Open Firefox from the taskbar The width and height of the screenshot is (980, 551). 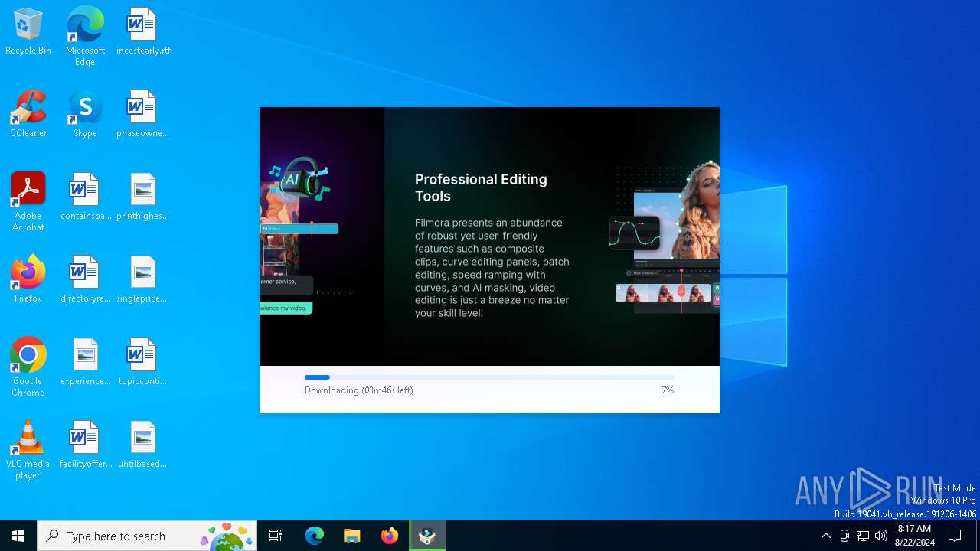390,536
